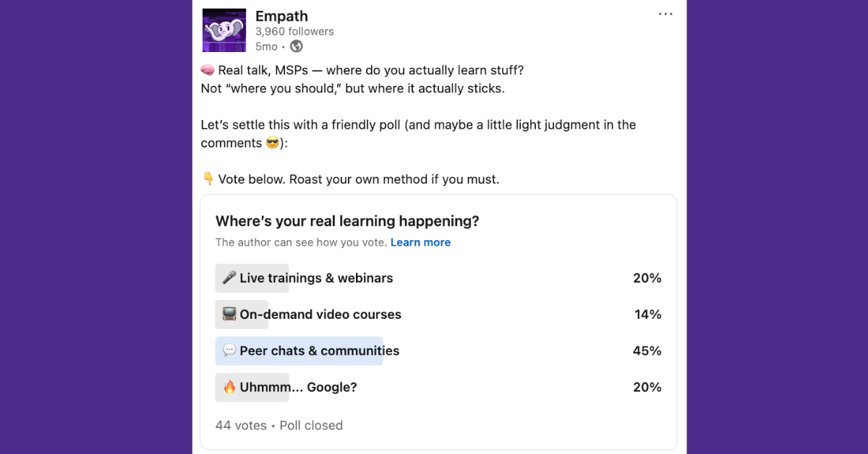Click the 3,960 followers count

294,31
